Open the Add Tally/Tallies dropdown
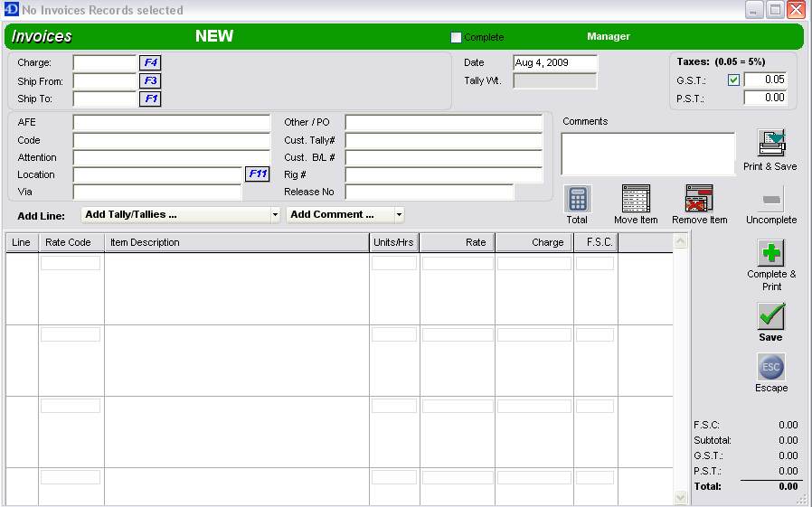 [182, 215]
